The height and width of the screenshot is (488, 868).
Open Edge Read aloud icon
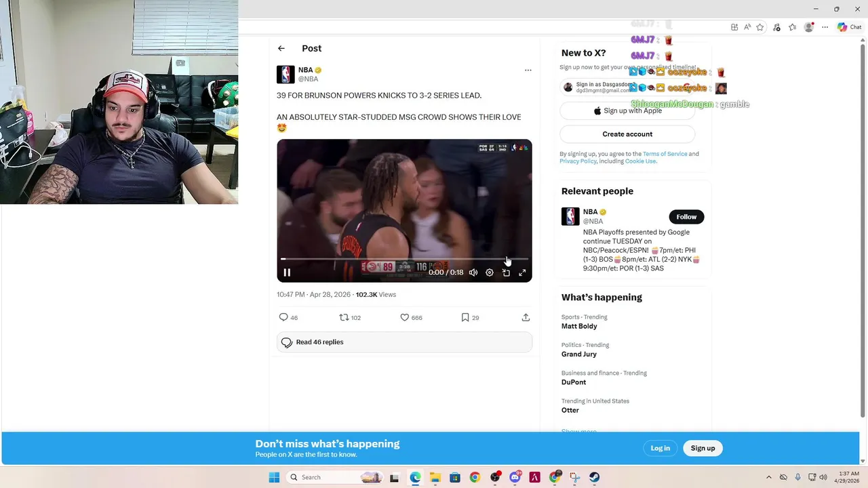747,27
